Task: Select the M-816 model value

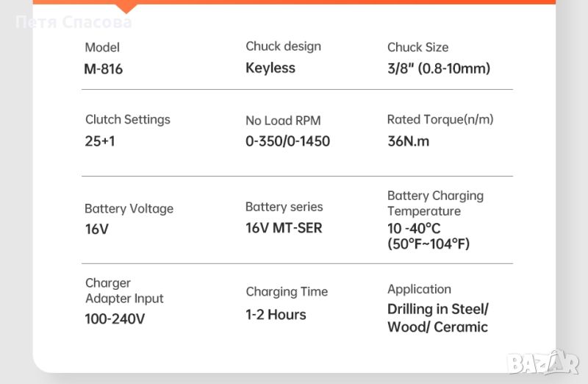Action: coord(104,69)
